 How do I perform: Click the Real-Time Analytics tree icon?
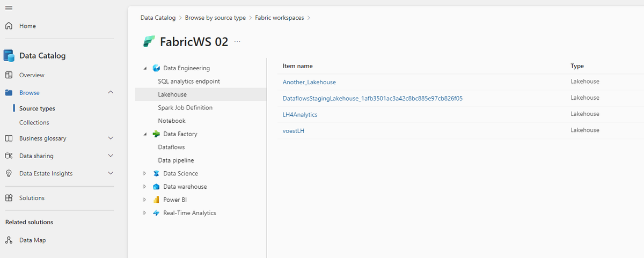tap(156, 213)
